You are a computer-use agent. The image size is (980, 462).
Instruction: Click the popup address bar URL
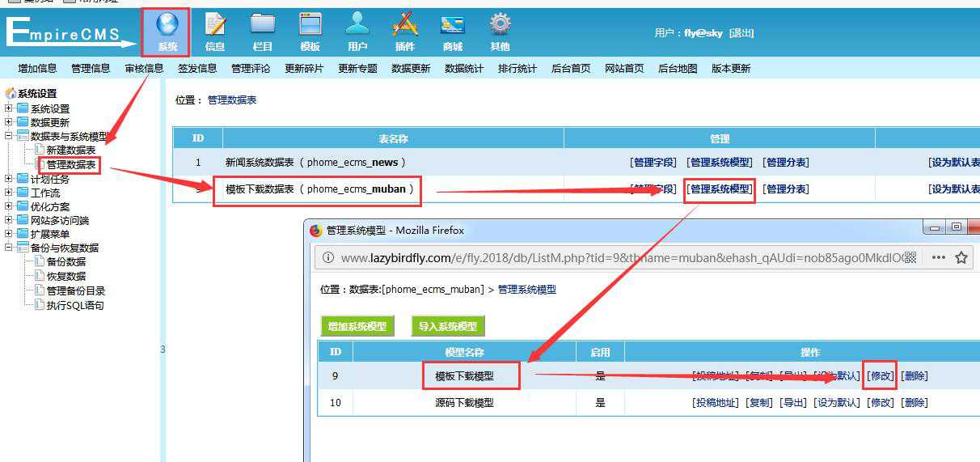point(621,258)
